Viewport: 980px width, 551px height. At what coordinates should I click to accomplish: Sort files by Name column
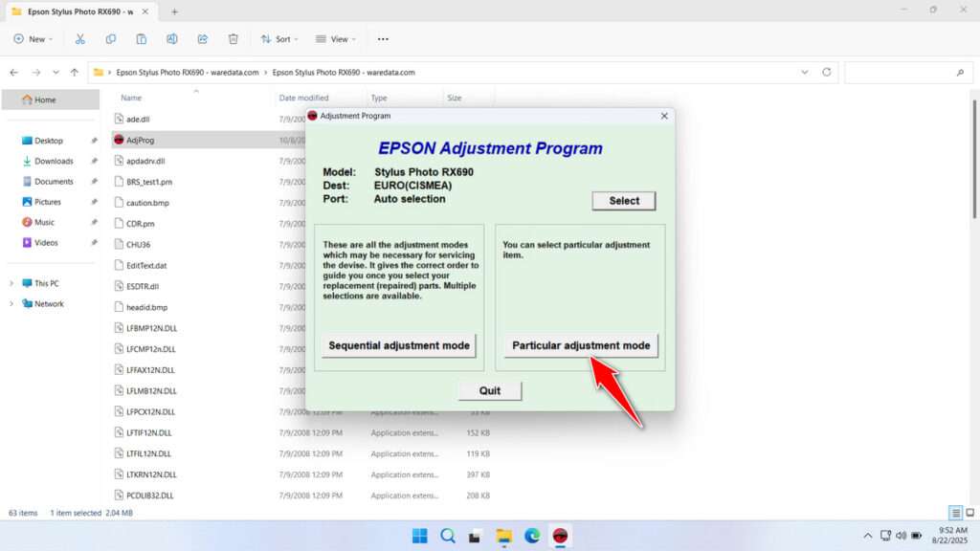tap(131, 99)
